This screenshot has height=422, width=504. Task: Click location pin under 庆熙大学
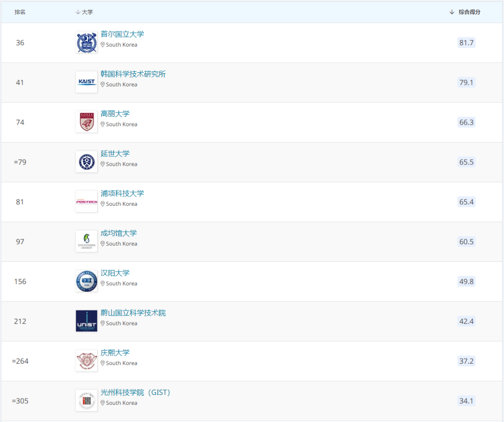pos(103,363)
